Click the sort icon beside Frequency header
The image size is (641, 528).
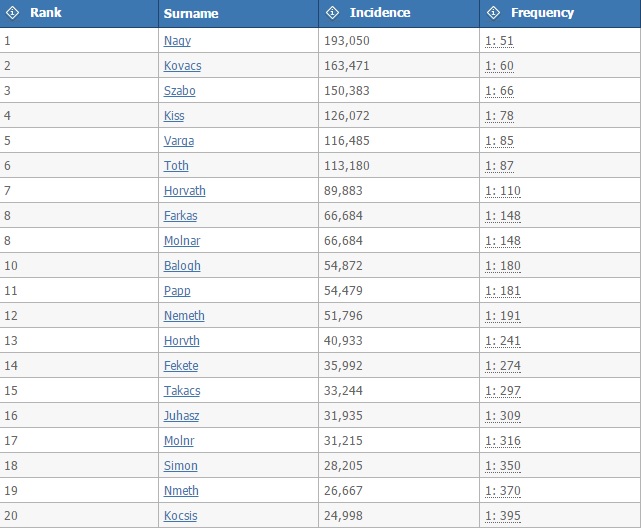click(493, 13)
